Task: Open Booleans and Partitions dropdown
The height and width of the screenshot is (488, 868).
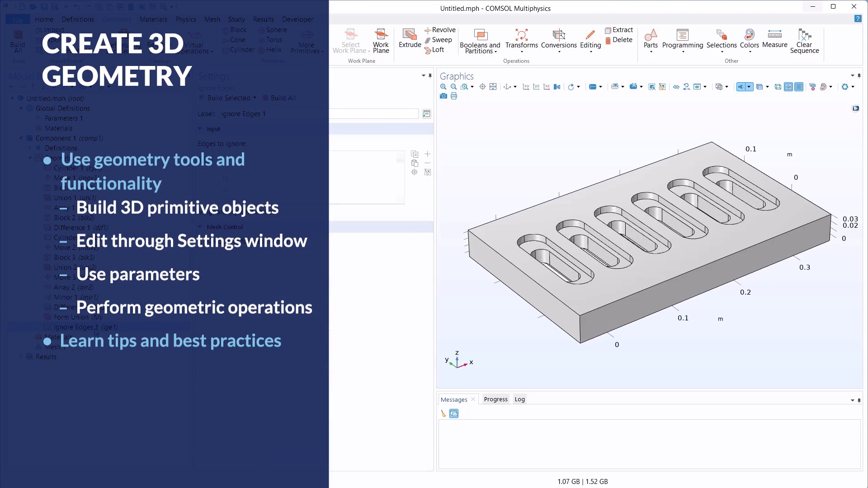Action: pos(480,41)
